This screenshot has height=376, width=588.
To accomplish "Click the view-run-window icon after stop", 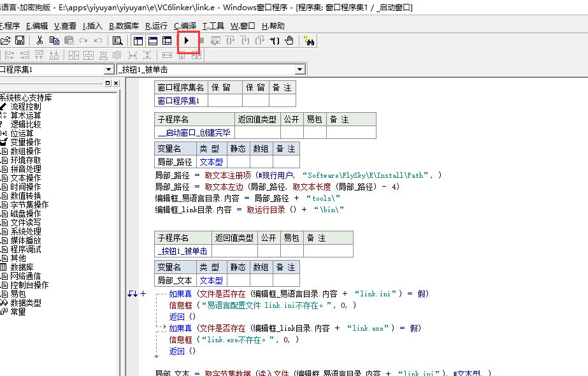I will pos(215,41).
